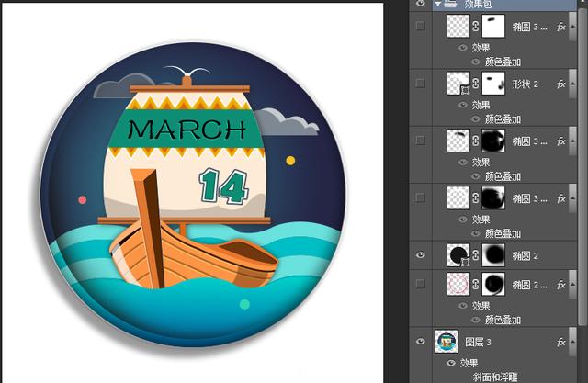588x383 pixels.
Task: Click the fx icon on 形状 2 layer
Action: 561,84
